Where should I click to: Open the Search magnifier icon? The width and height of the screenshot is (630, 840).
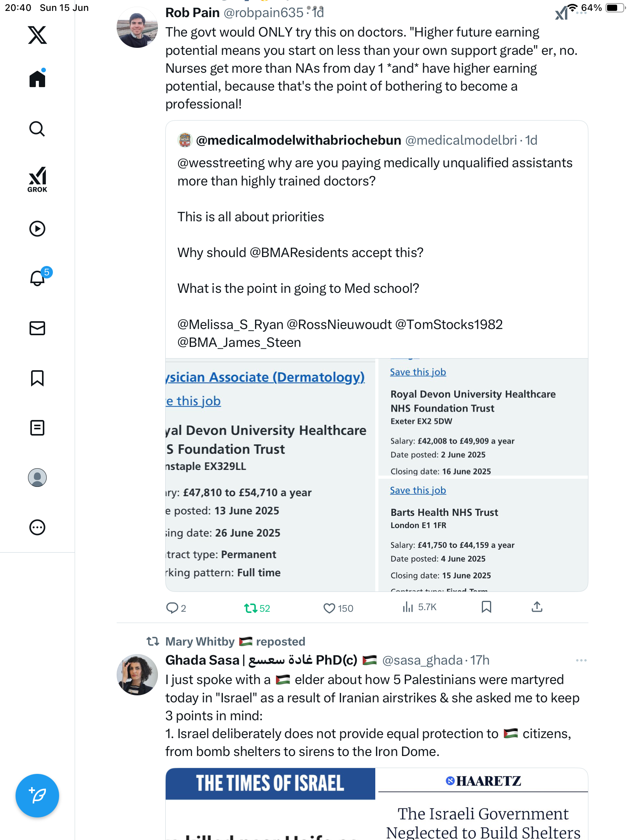click(37, 129)
